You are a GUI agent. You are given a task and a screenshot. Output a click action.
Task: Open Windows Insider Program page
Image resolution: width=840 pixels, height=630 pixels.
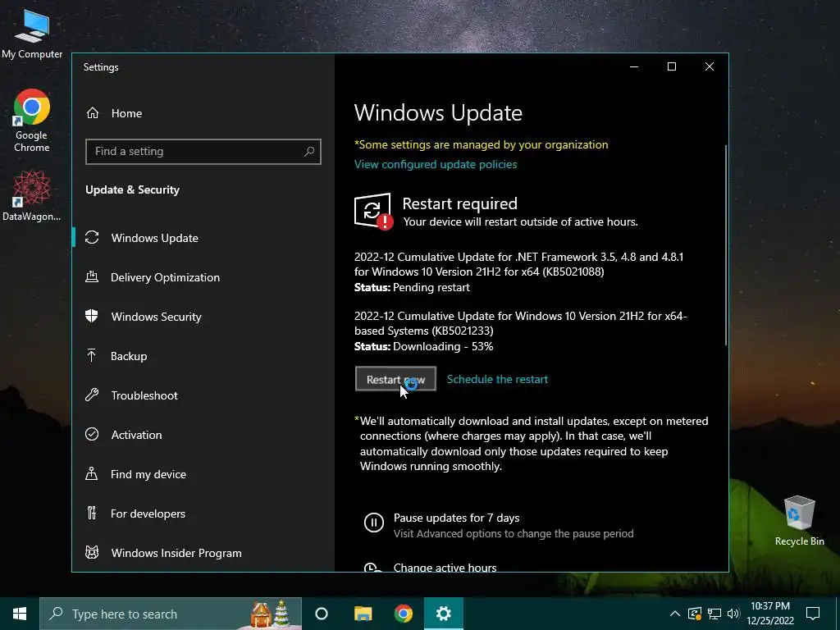pos(176,553)
